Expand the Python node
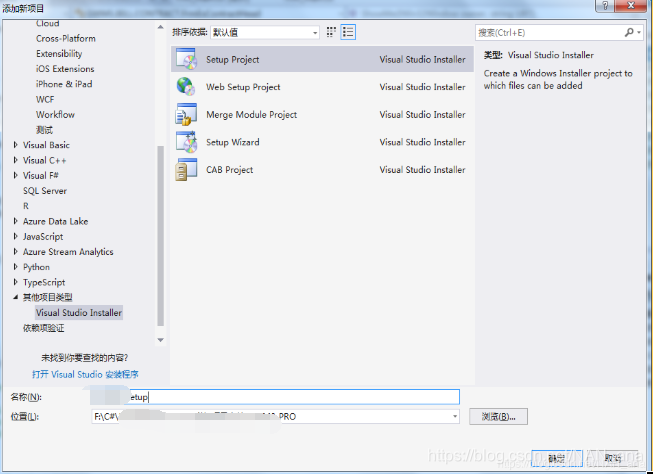Viewport: 653px width, 474px height. point(15,267)
